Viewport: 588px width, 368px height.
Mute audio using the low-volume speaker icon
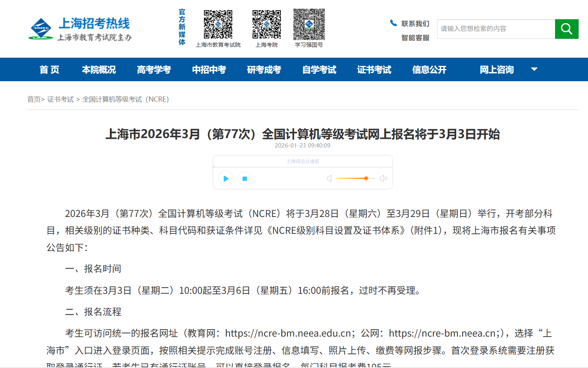pyautogui.click(x=329, y=179)
